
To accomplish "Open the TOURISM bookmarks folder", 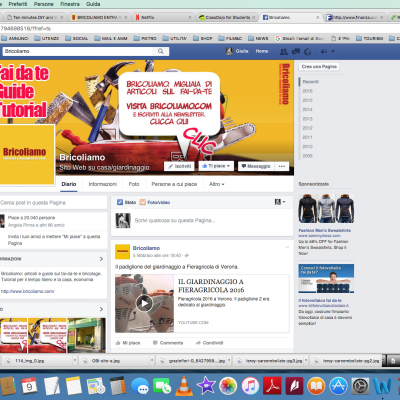I will (369, 38).
